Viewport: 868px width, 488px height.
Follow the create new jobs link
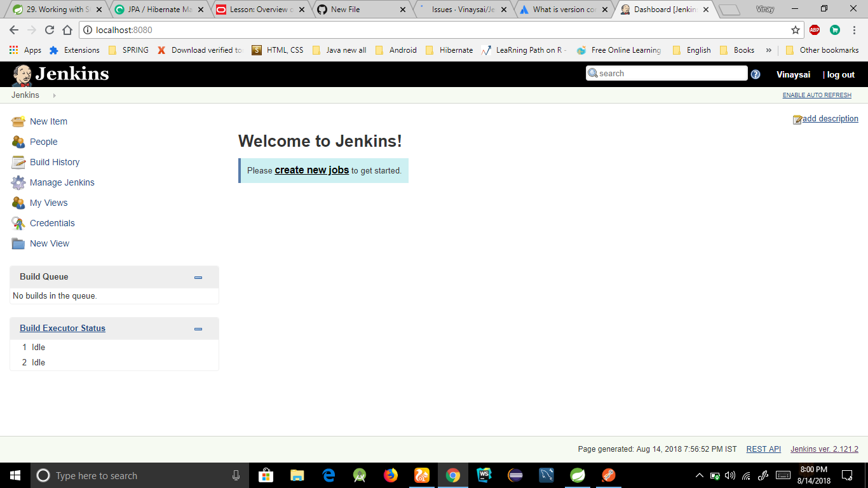tap(311, 170)
